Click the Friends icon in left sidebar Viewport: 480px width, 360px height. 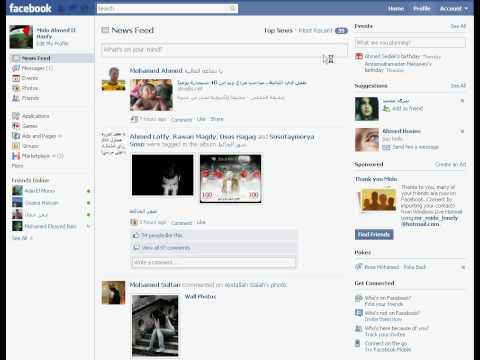16,98
